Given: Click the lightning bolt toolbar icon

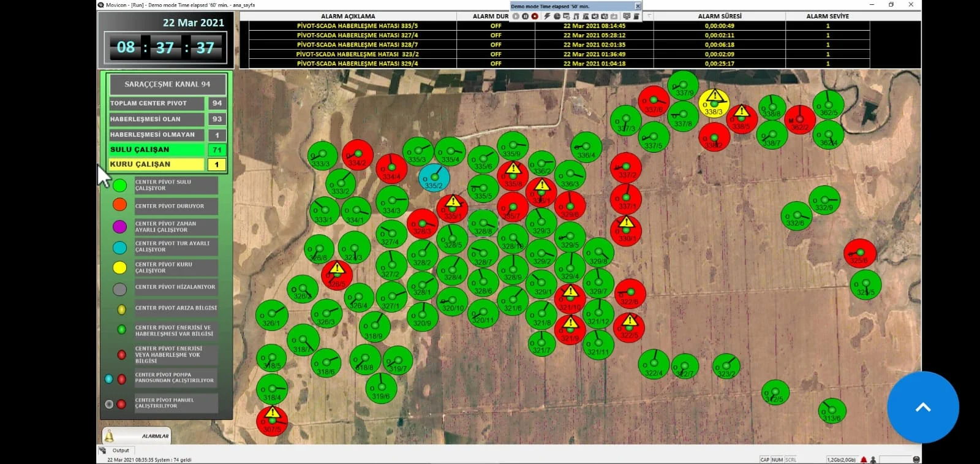Looking at the screenshot, I should click(x=547, y=17).
